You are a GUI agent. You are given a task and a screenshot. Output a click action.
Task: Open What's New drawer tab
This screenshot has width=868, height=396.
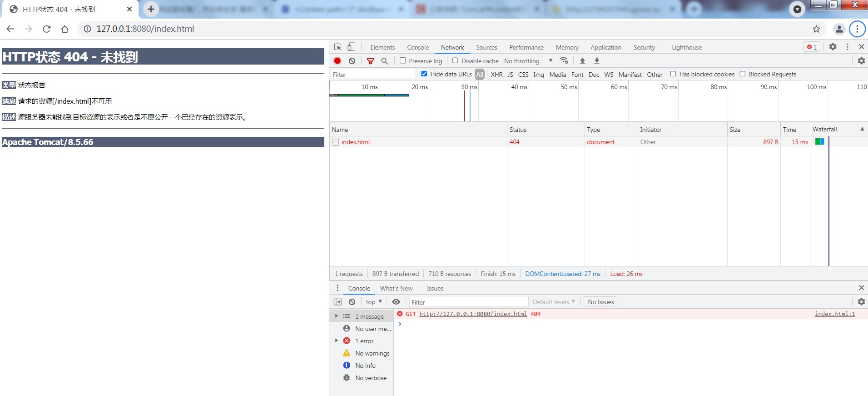coord(396,288)
